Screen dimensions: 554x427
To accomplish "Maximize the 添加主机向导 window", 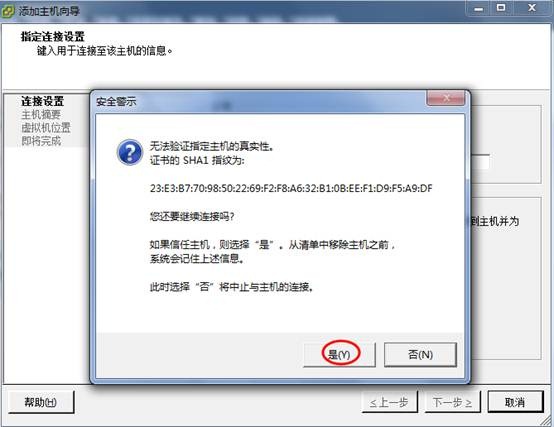I will pos(501,8).
